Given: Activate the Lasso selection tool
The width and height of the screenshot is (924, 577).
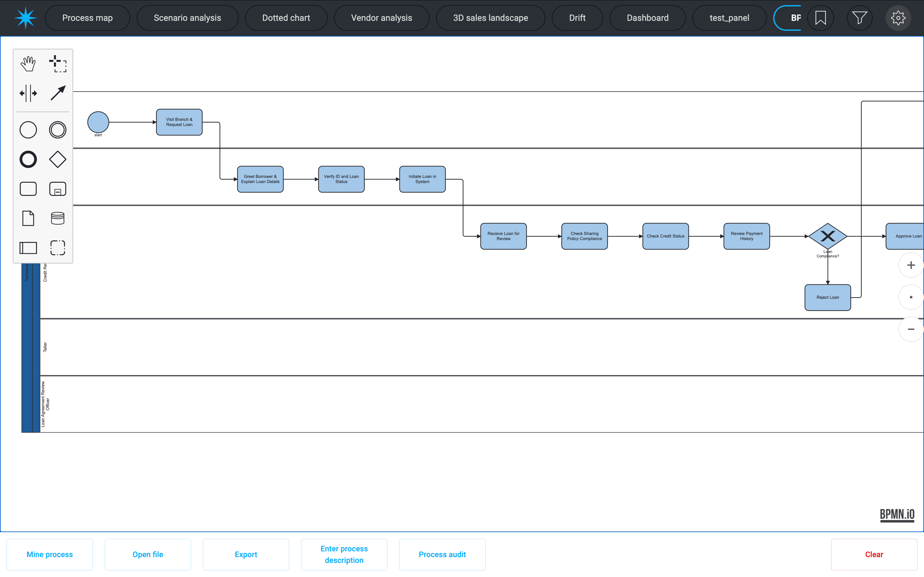Looking at the screenshot, I should (x=58, y=64).
